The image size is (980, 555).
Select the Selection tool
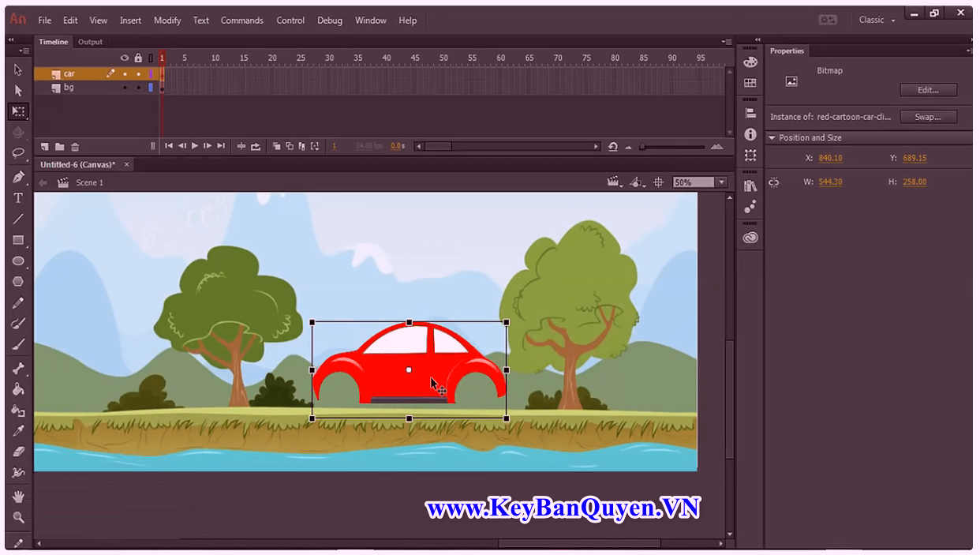click(18, 70)
